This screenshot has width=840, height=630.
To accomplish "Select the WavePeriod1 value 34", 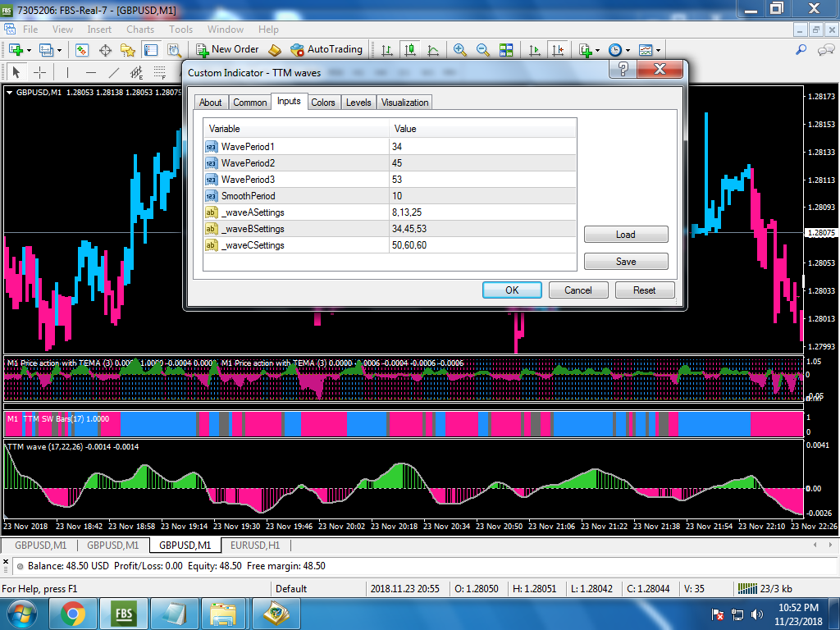I will pyautogui.click(x=482, y=146).
